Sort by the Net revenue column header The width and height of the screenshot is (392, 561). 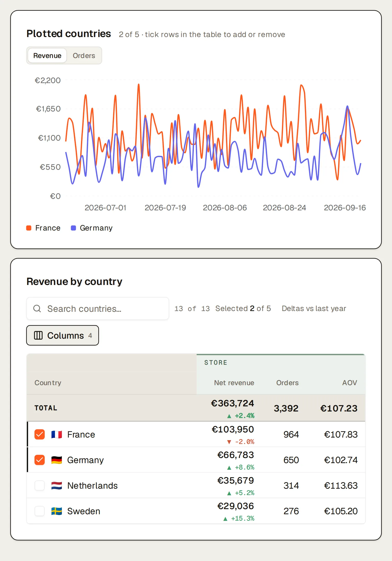[234, 383]
